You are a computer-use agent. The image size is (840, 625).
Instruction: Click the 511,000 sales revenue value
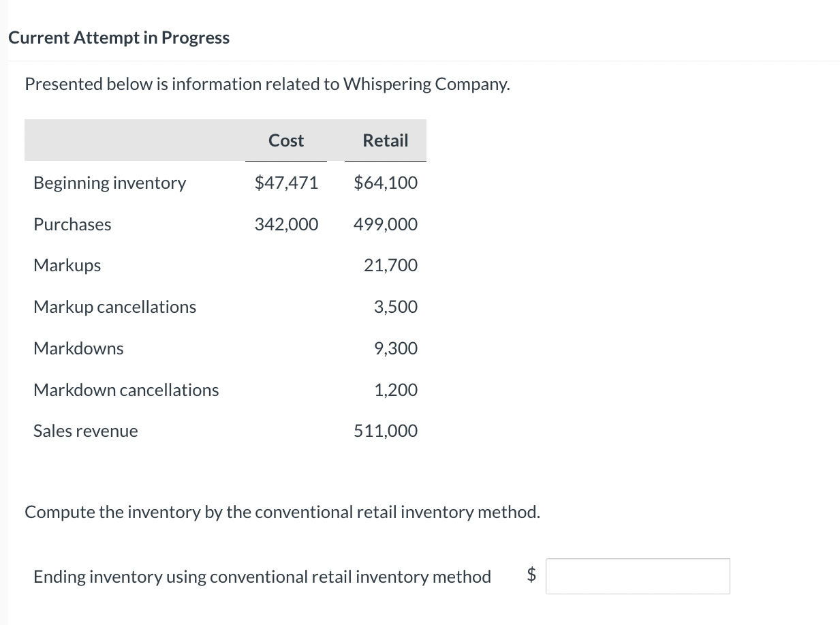386,430
